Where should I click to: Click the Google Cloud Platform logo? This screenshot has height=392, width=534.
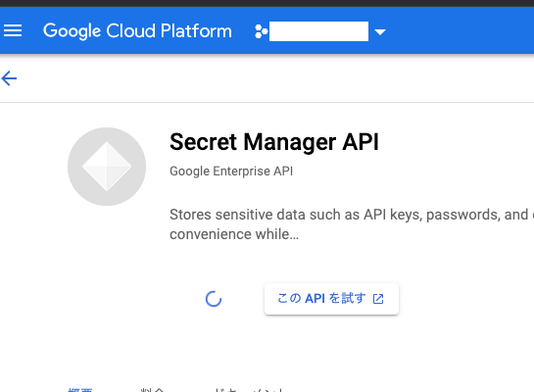pyautogui.click(x=137, y=31)
